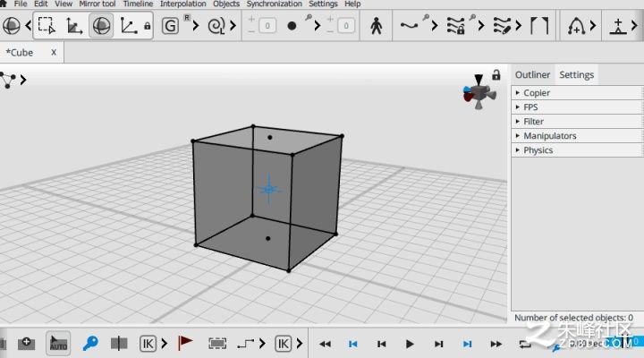Expand options beside trajectories pencil icon
Viewport: 644px width, 358px height.
coord(518,26)
